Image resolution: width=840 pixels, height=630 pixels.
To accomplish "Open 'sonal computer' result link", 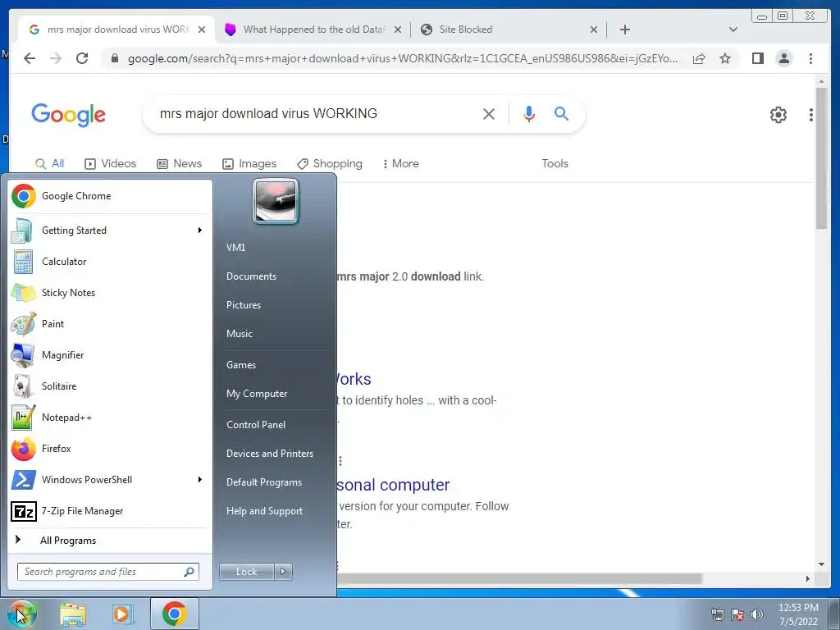I will 393,485.
